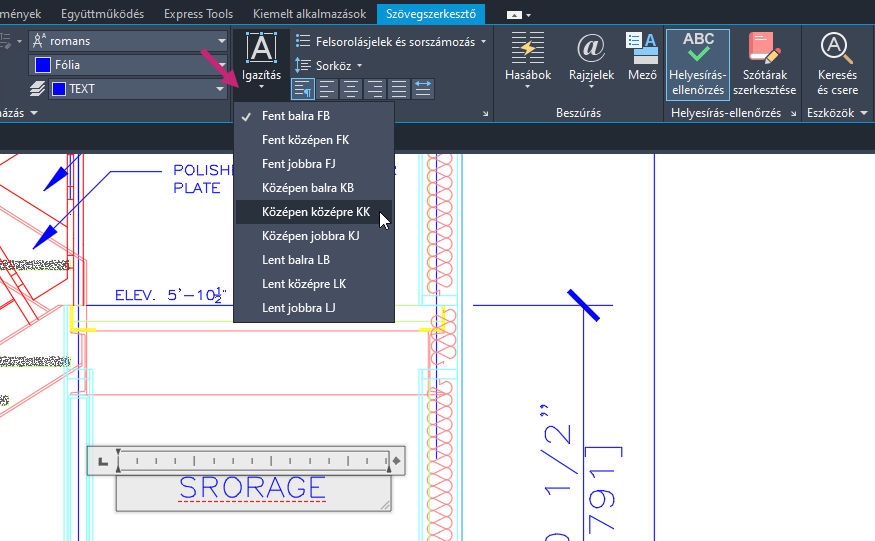
Task: Expand the Eszközök panel arrow
Action: [864, 113]
